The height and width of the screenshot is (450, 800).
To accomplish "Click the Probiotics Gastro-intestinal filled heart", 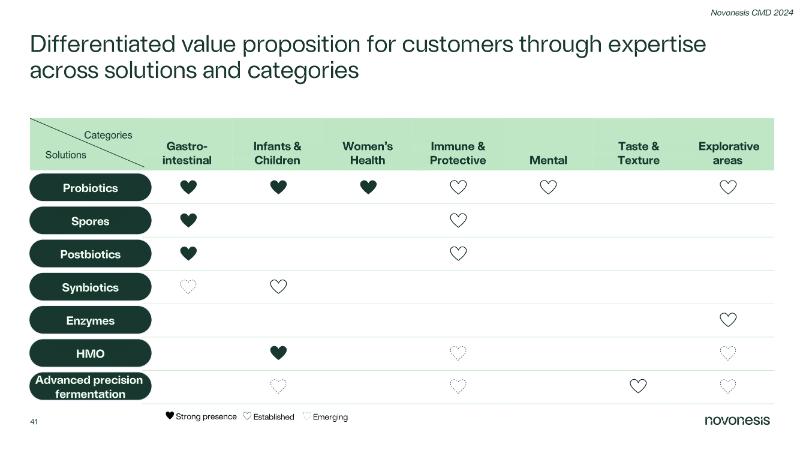I will (x=188, y=187).
